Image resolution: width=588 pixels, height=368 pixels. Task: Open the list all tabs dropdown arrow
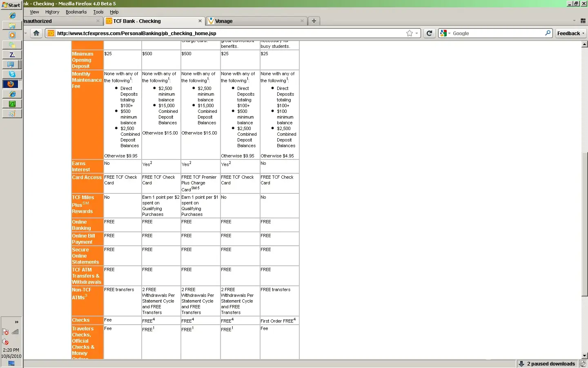tap(574, 21)
